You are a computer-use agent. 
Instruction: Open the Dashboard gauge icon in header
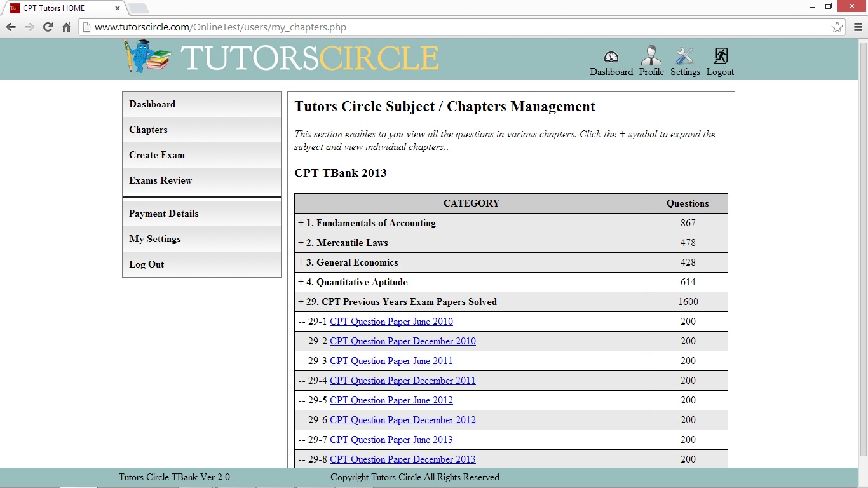611,57
